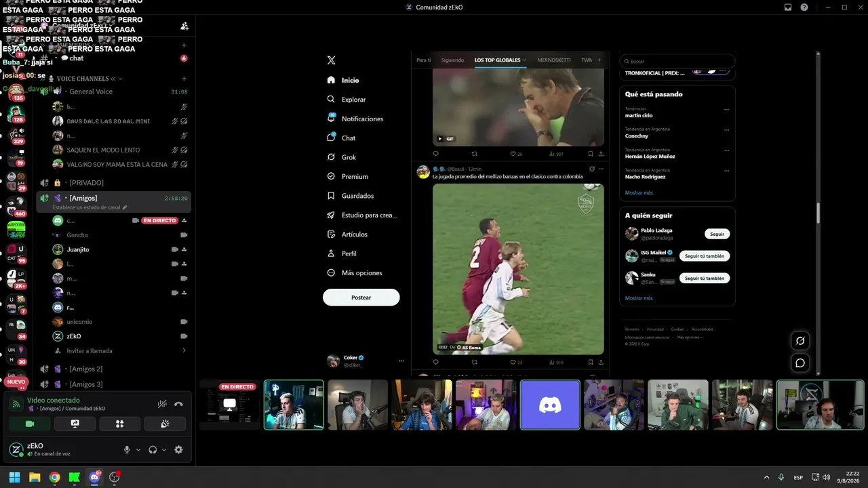Screen dimensions: 868x488
Task: Add a new feed tab with plus
Action: point(599,60)
